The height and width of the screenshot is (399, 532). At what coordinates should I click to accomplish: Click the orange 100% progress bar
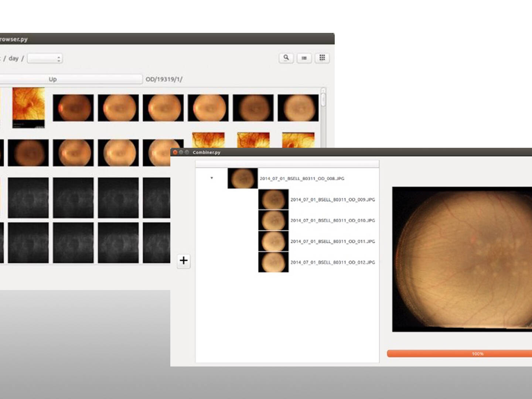(x=477, y=354)
